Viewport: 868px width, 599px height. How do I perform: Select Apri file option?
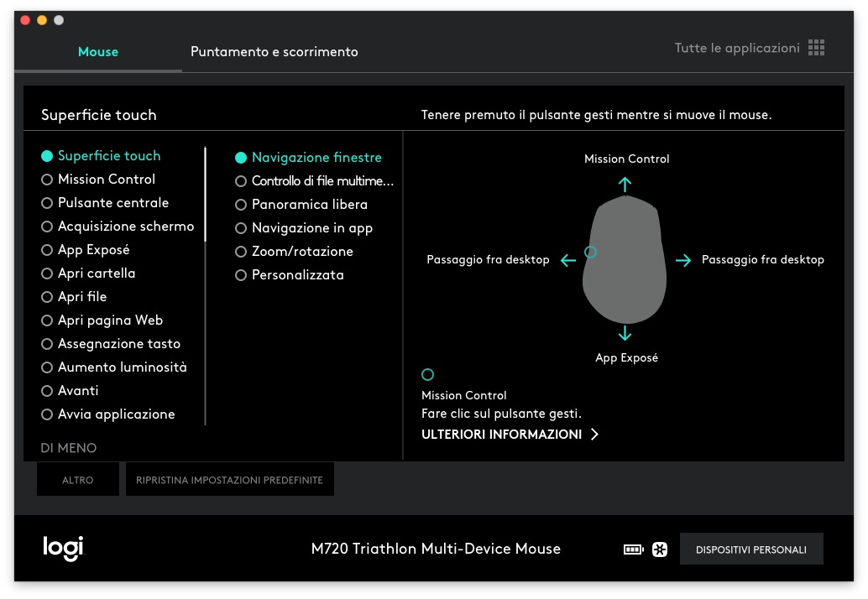click(x=74, y=297)
